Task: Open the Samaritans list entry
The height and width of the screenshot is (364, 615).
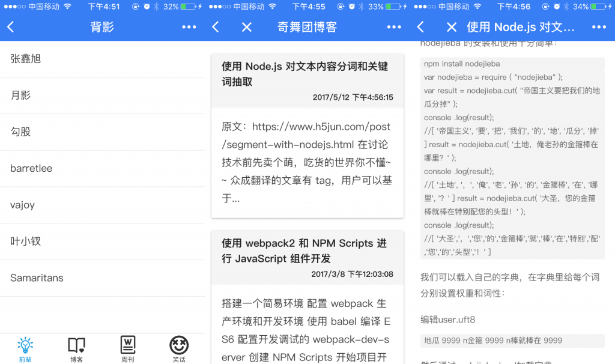Action: [x=102, y=278]
